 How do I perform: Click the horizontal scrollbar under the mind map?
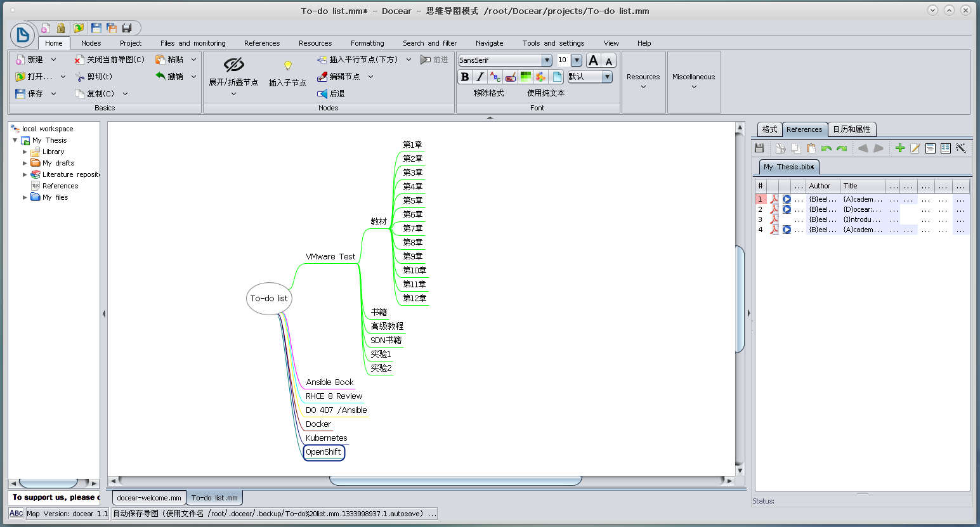click(455, 481)
